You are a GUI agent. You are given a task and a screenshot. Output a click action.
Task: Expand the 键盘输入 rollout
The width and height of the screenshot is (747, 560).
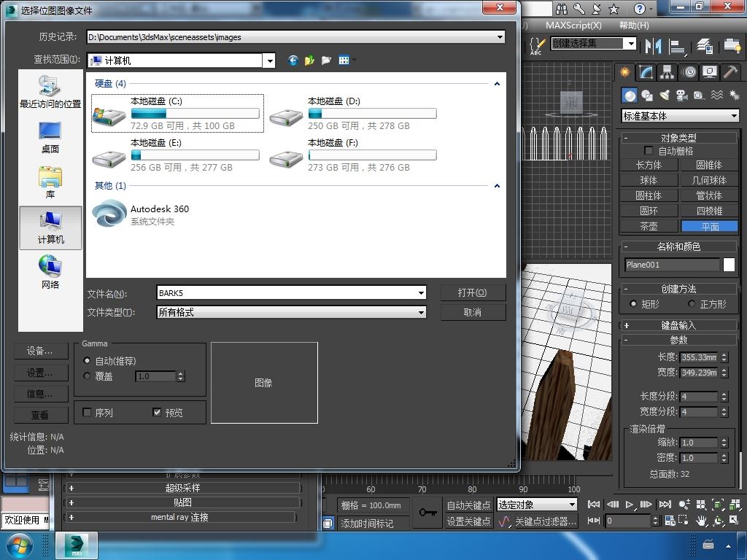point(678,325)
